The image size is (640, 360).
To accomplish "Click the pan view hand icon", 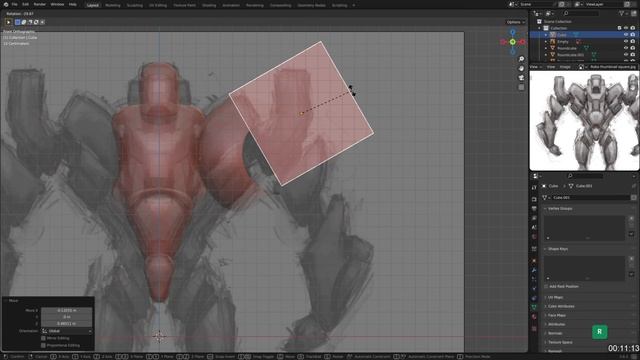I will click(521, 69).
